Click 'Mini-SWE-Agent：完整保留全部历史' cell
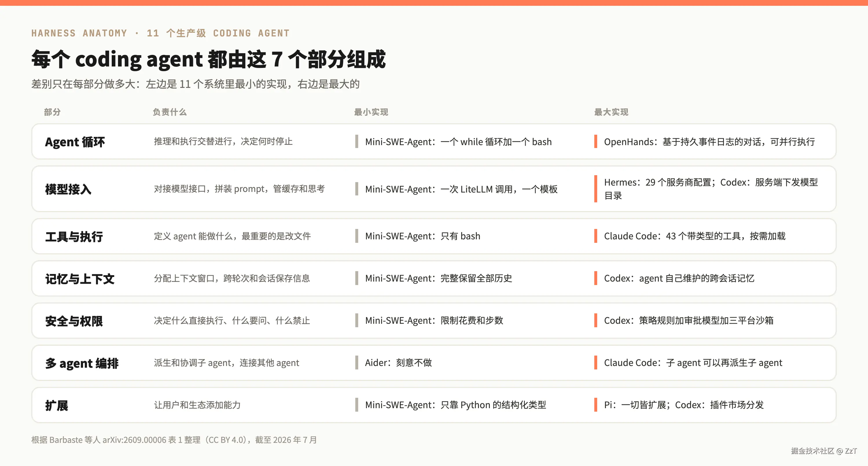Screen dimensions: 868x466 tap(439, 278)
